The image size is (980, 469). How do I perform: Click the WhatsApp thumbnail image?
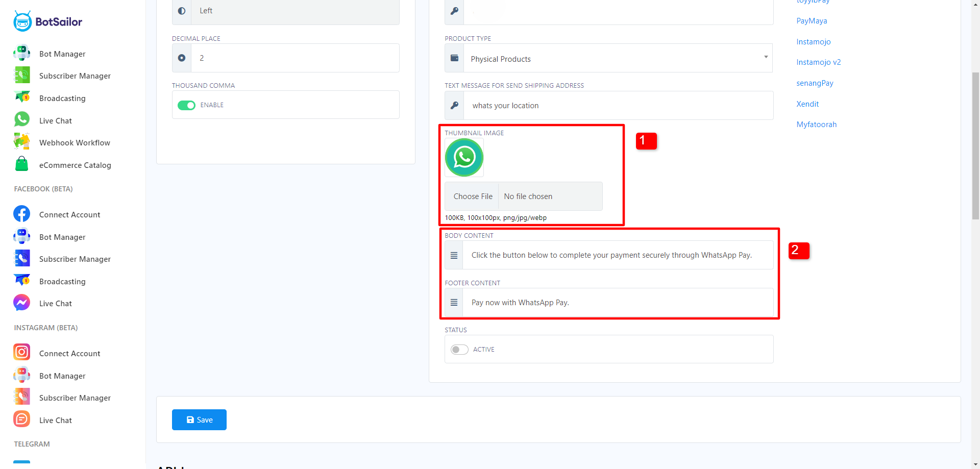[464, 158]
